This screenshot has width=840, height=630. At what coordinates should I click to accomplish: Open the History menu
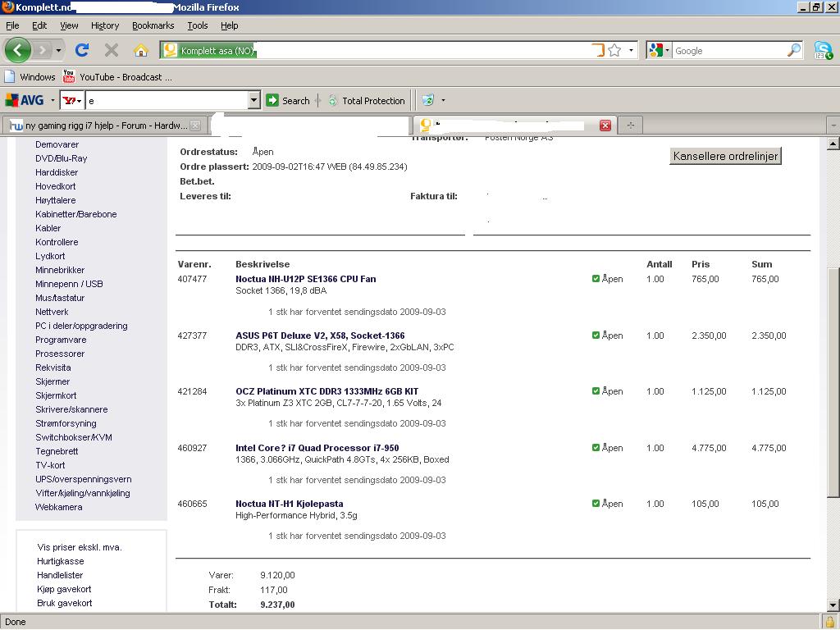pyautogui.click(x=105, y=25)
